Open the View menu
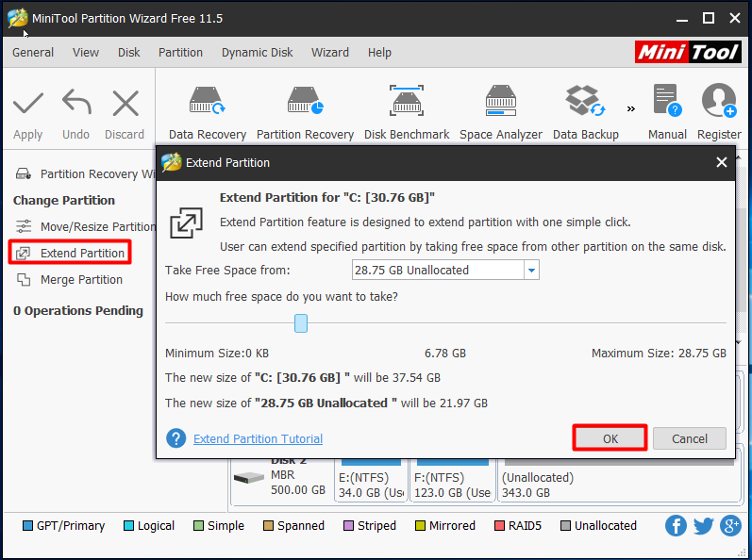This screenshot has height=560, width=752. (86, 52)
